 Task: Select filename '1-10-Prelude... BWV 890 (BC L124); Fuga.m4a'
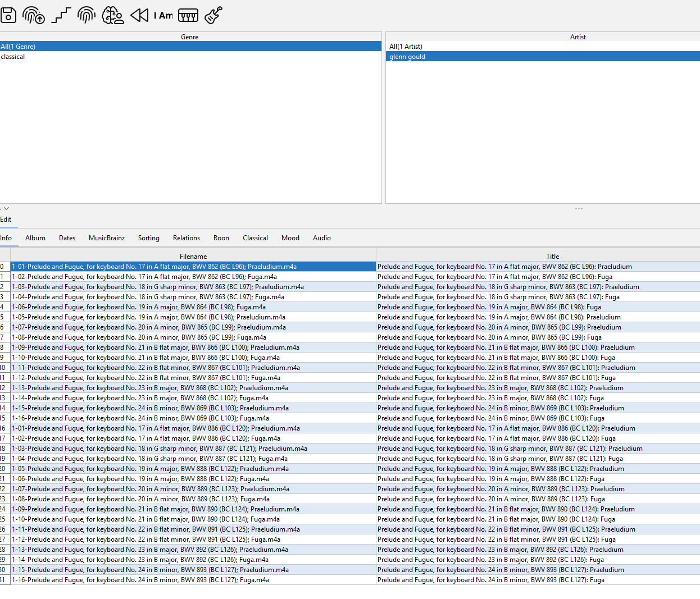193,519
